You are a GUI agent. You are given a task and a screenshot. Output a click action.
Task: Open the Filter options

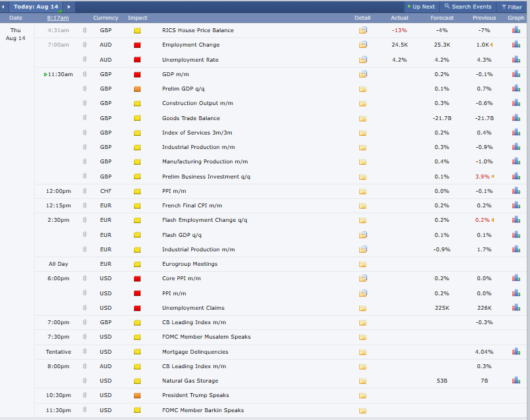(512, 7)
